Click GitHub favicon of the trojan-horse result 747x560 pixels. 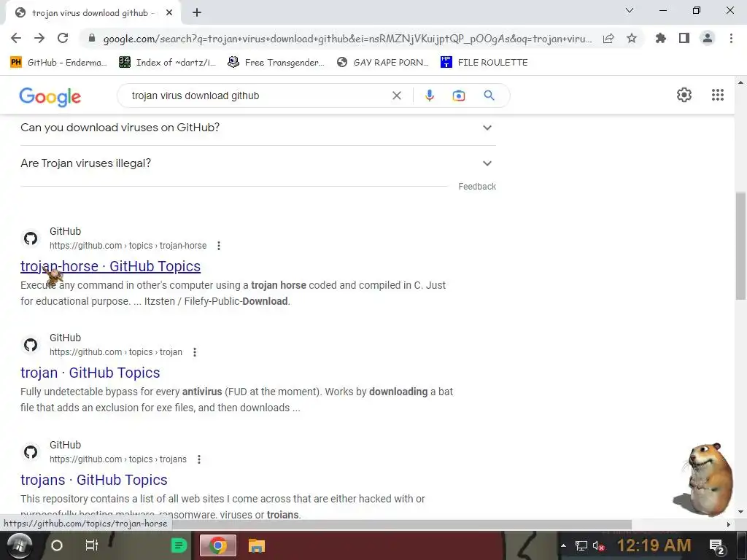(31, 238)
